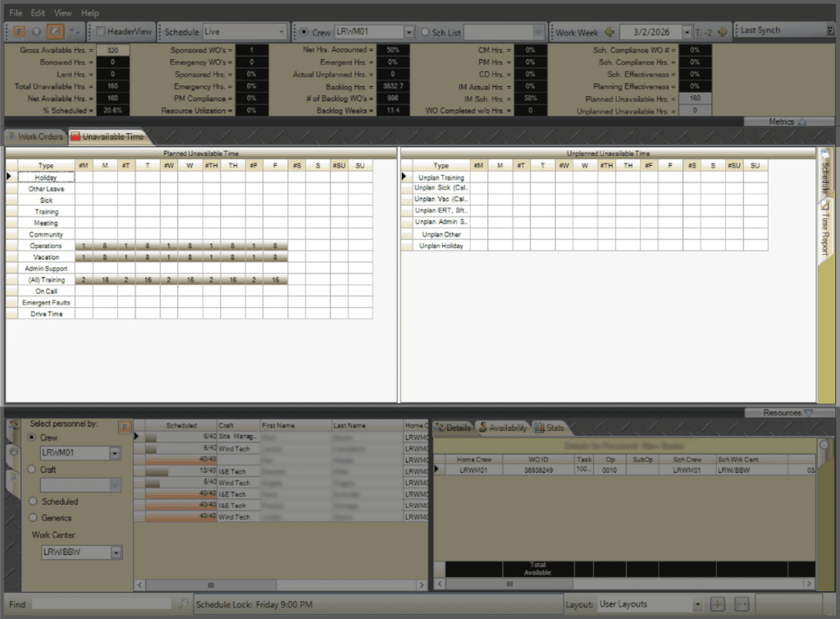Click the Find magnifier search icon
The width and height of the screenshot is (840, 619).
183,604
